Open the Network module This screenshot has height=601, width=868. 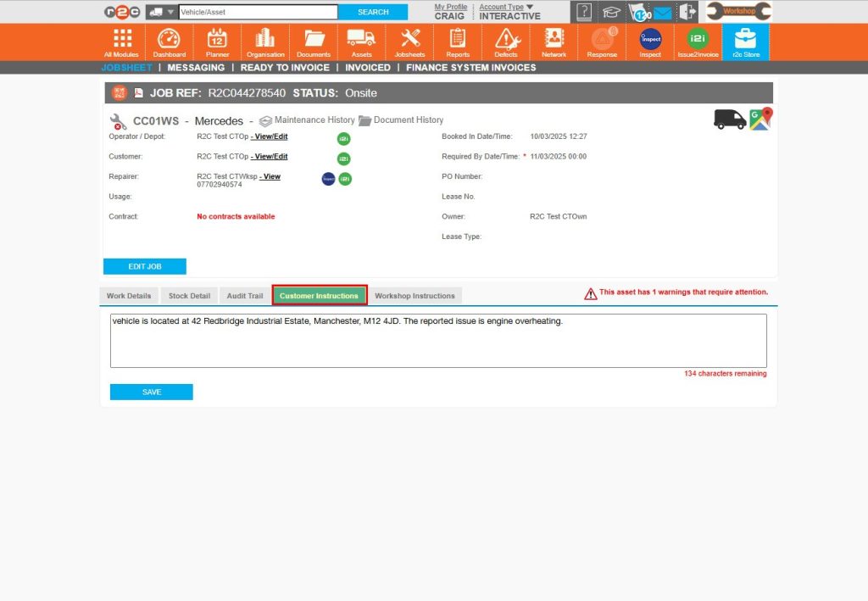point(554,41)
